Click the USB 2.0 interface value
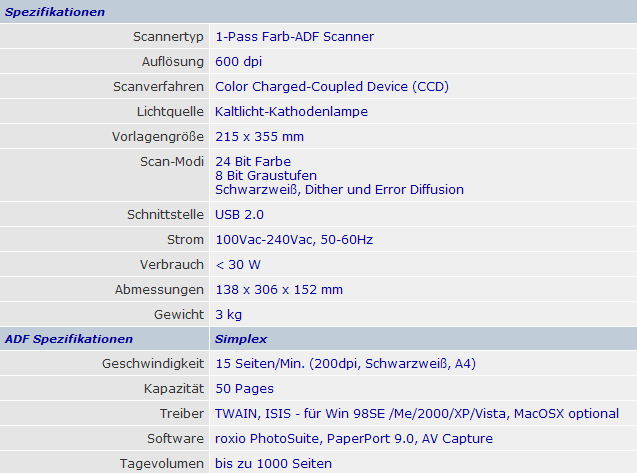Viewport: 637px width, 473px height. pos(240,215)
